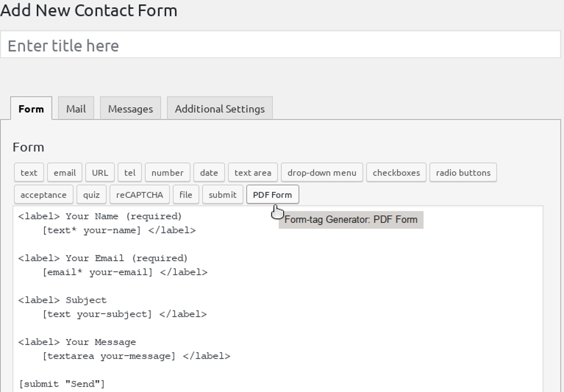Add a tel field to the form
This screenshot has height=392, width=564.
pos(129,172)
